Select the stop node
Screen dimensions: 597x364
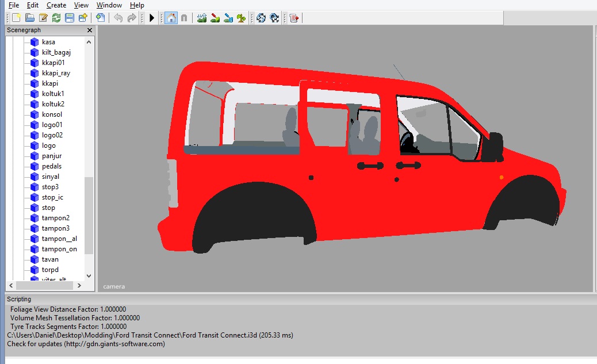point(48,208)
